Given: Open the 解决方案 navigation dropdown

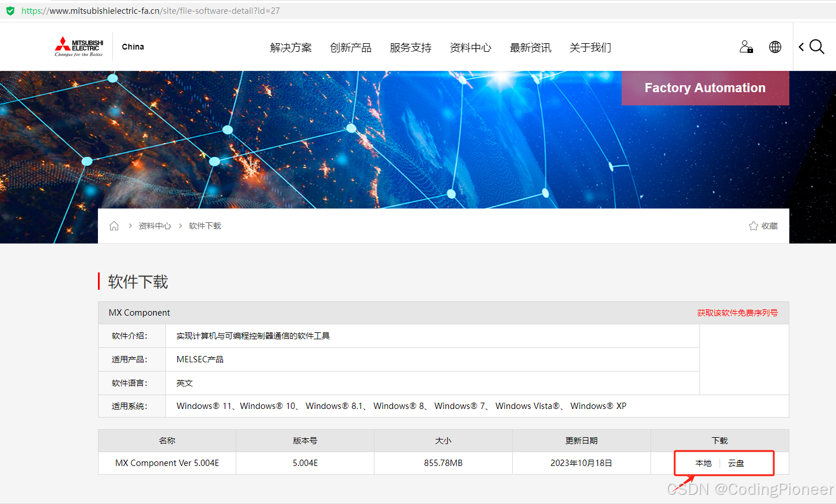Looking at the screenshot, I should pyautogui.click(x=291, y=48).
